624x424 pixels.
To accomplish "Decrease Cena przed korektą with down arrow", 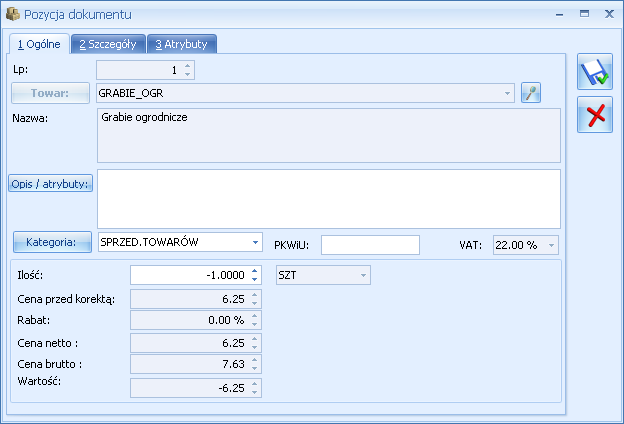I will point(255,303).
